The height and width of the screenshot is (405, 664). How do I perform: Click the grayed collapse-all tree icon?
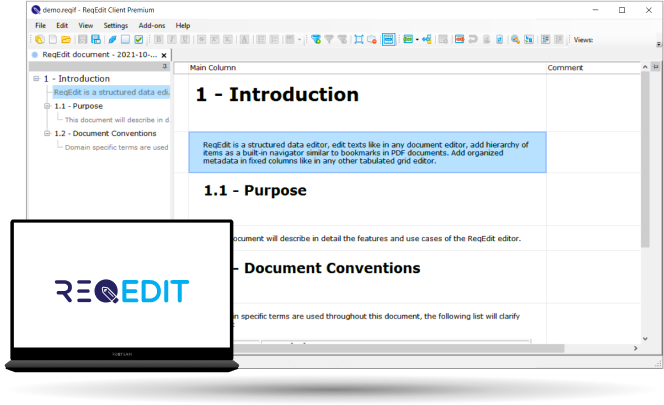tap(559, 39)
